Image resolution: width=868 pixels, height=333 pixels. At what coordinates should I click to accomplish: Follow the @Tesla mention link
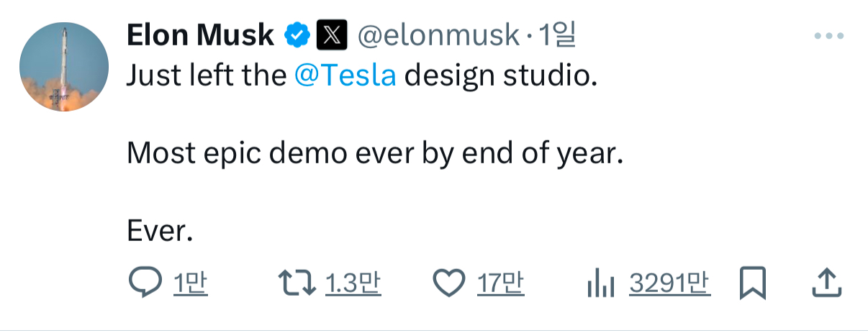(345, 75)
